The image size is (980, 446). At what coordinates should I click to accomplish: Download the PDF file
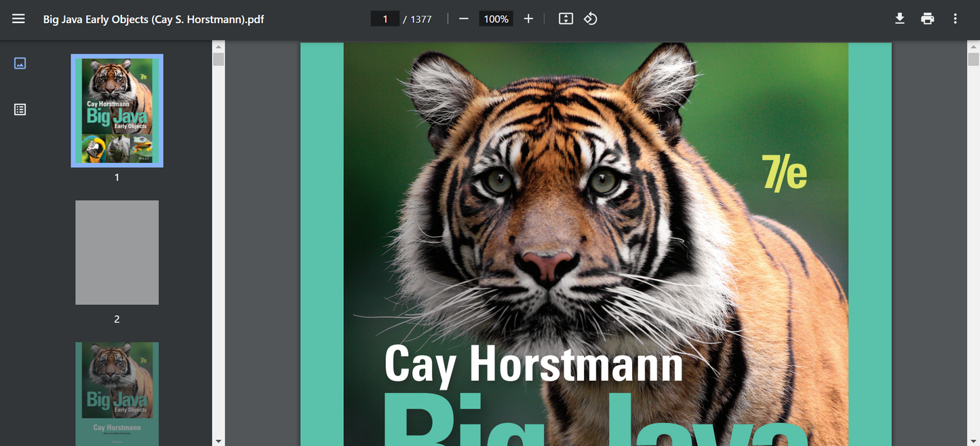point(899,18)
